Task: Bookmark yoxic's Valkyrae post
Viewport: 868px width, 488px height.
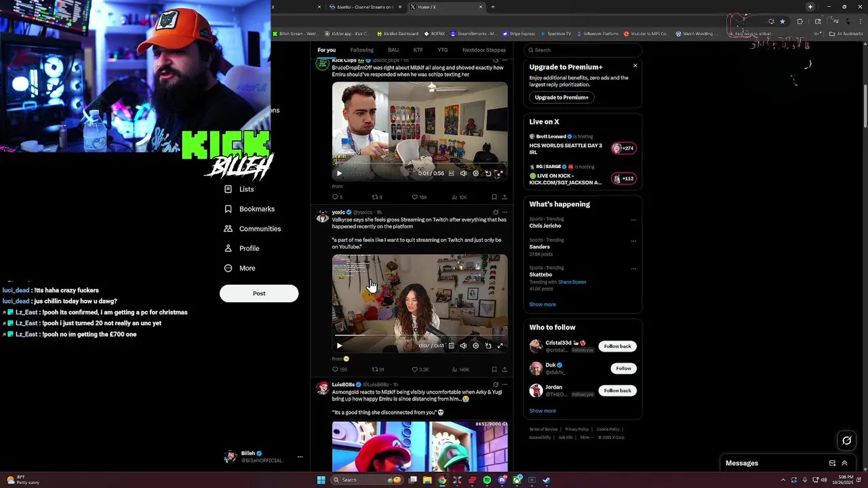Action: tap(494, 369)
